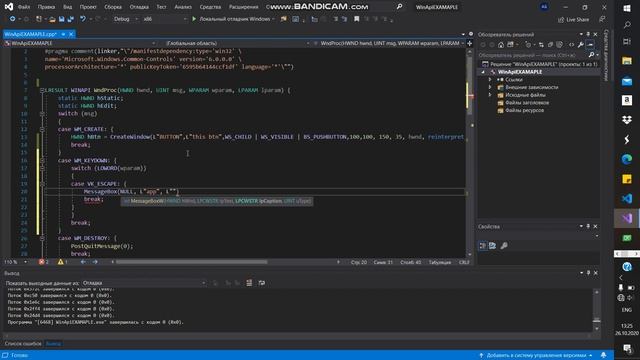Click the split editor plus icon
Screen dimensions: 640x360
click(x=469, y=43)
